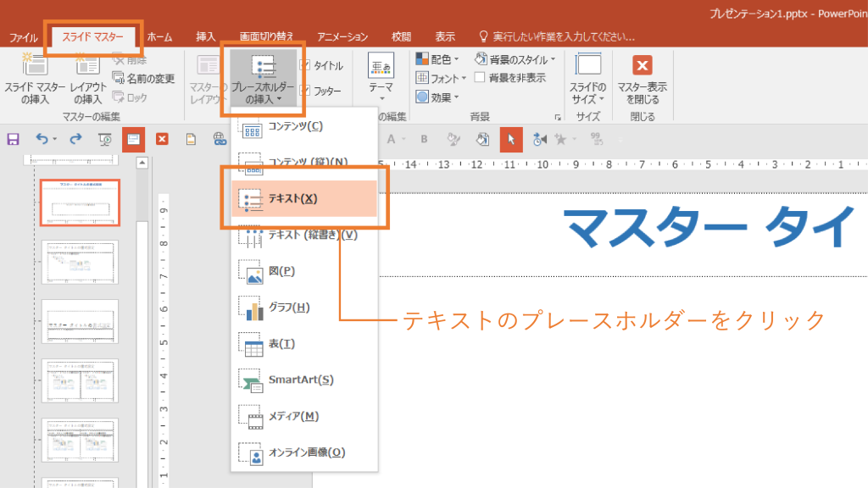Open the File (ファイル) tab
Screen dimensions: 868x488
[x=23, y=37]
